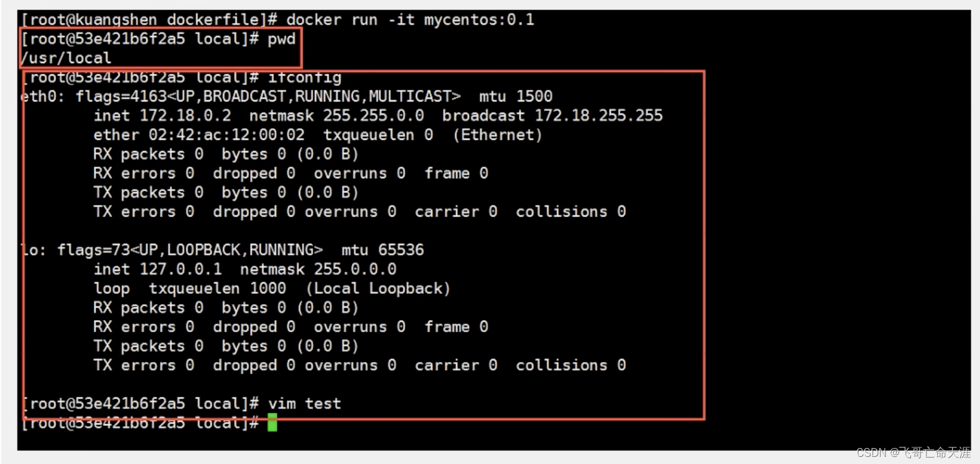Click 'mtu 65536' value
Image resolution: width=980 pixels, height=464 pixels.
pyautogui.click(x=383, y=250)
